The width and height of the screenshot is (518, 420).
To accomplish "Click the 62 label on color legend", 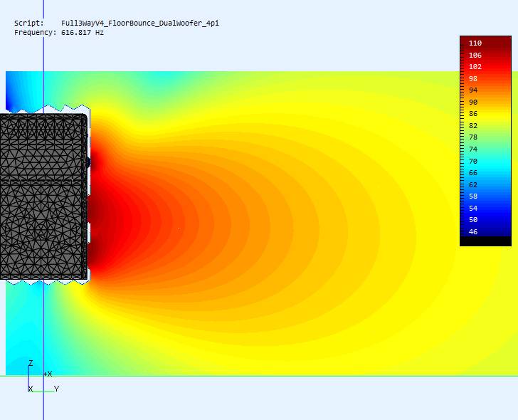I will pyautogui.click(x=473, y=184).
